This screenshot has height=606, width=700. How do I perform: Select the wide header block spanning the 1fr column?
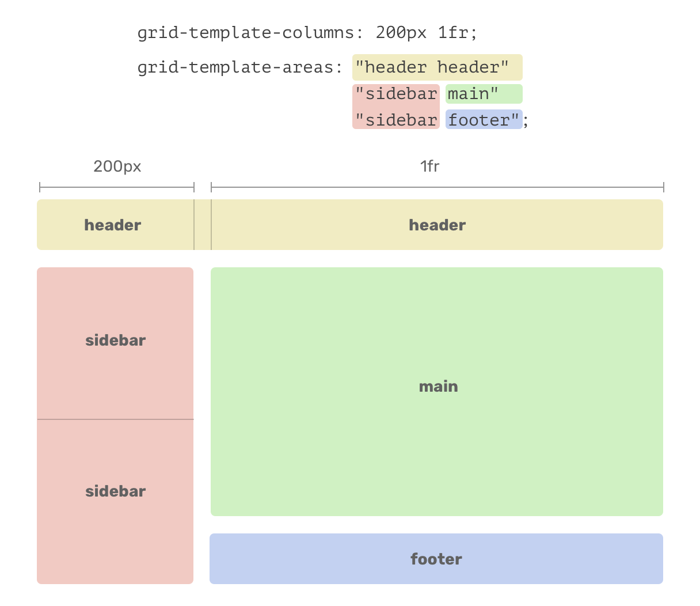[438, 225]
